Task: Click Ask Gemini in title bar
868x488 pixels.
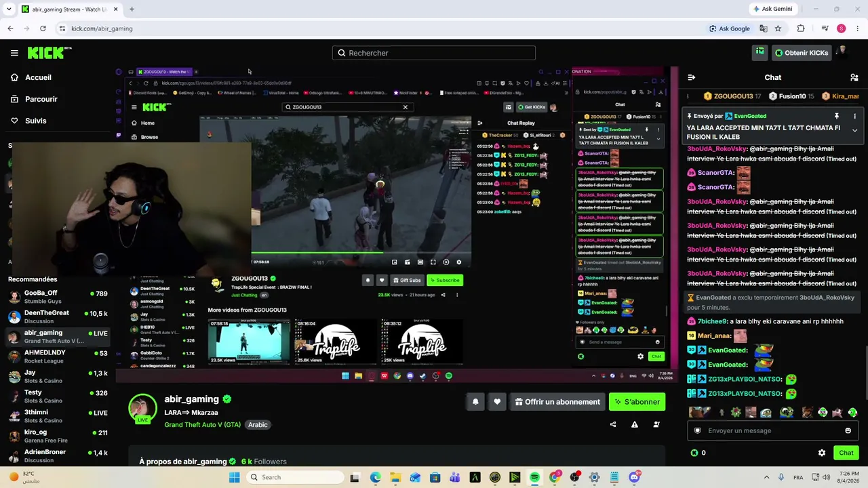Action: [772, 9]
